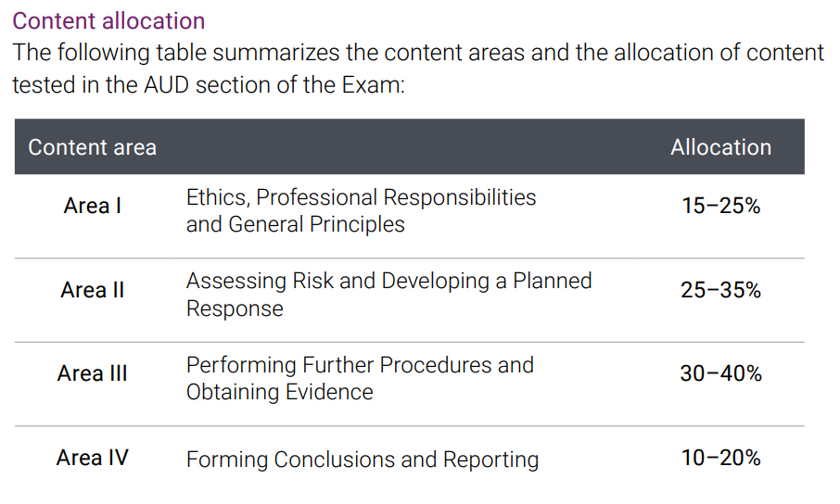Click the 30–40% allocation value

[x=721, y=373]
